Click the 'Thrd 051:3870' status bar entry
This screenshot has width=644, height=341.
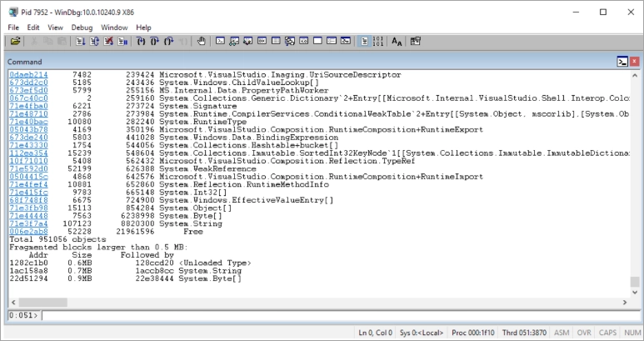tap(525, 333)
